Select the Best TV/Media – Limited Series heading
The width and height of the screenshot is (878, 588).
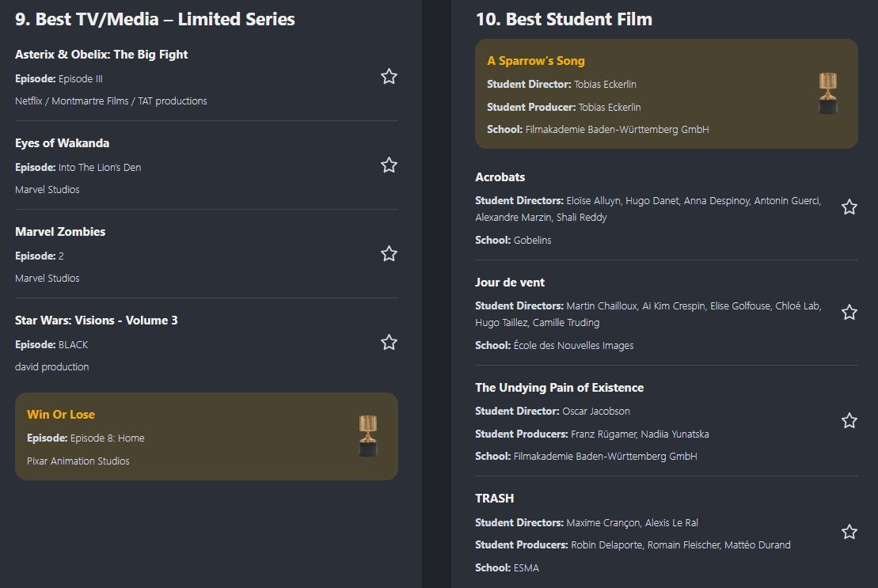(x=155, y=20)
